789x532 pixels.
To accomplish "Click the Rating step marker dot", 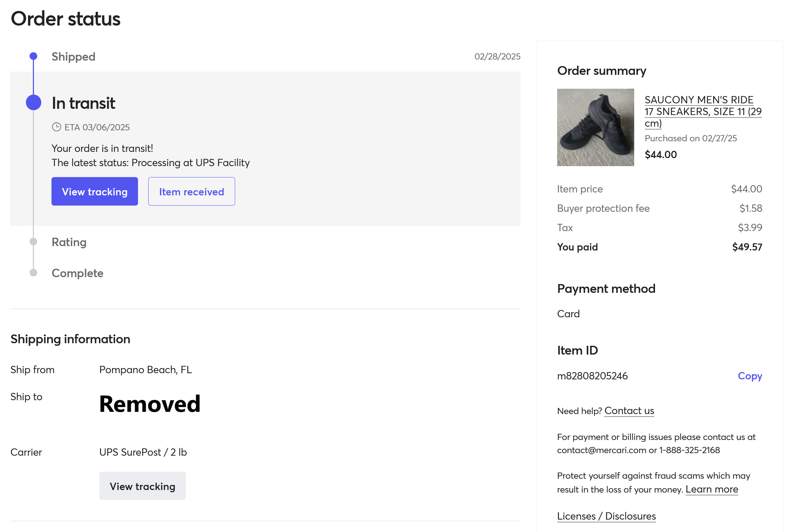I will click(x=33, y=242).
